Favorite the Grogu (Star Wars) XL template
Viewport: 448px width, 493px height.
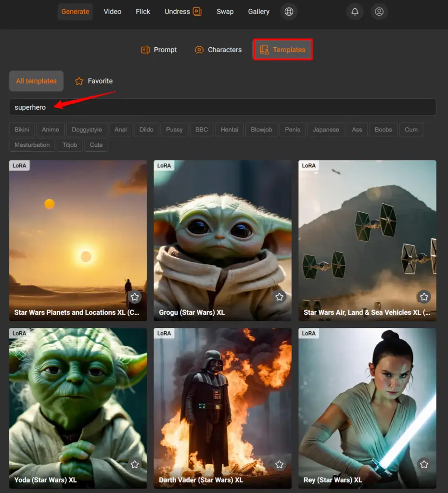tap(279, 297)
